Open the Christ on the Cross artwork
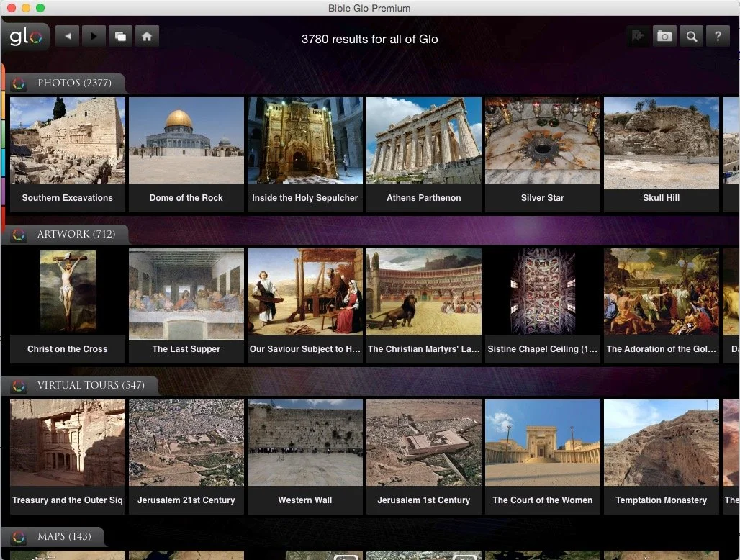The height and width of the screenshot is (560, 740). [68, 306]
